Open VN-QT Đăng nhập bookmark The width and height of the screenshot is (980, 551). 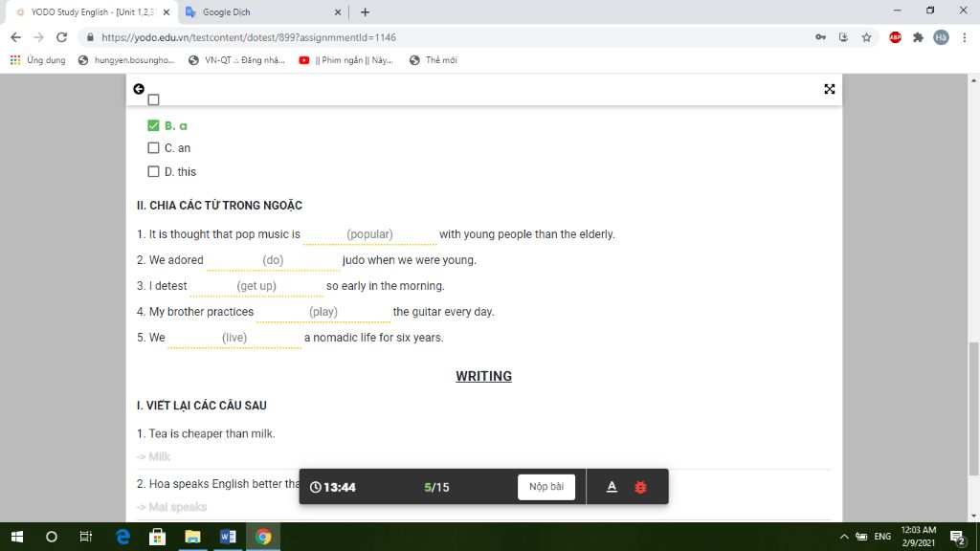point(236,60)
